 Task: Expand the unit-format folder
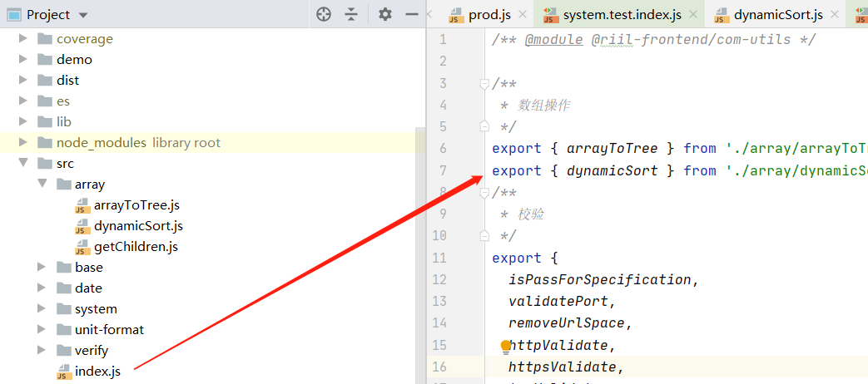click(x=42, y=330)
